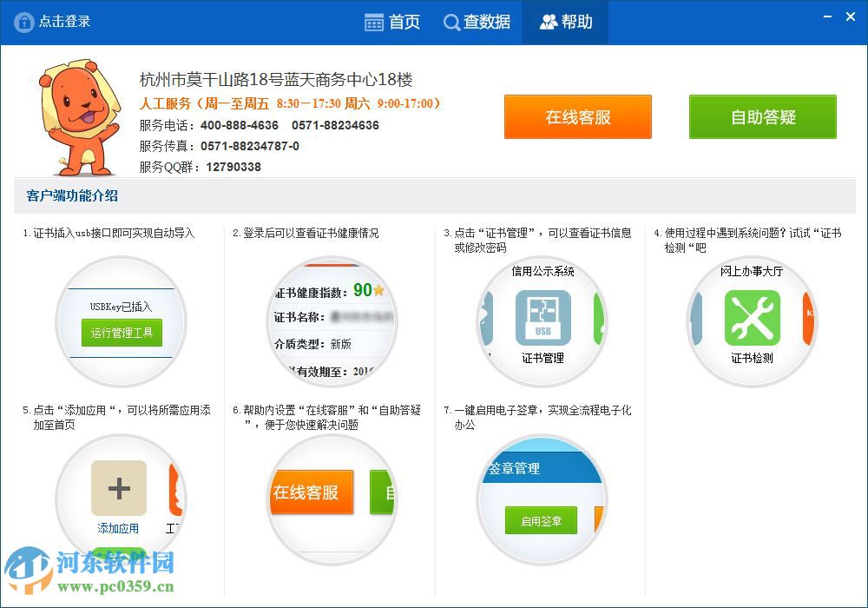Click the 信用公示系统 panel illustration
This screenshot has width=868, height=608.
coord(542,321)
